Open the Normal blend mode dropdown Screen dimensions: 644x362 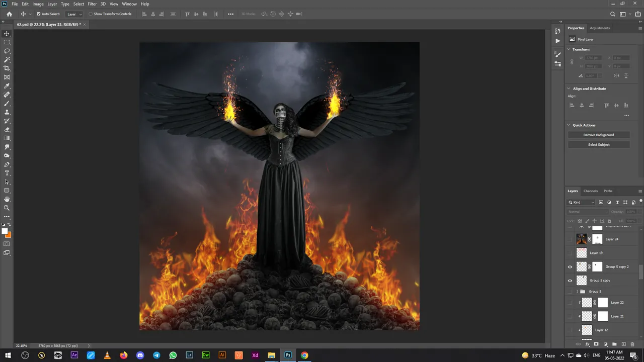pos(588,212)
